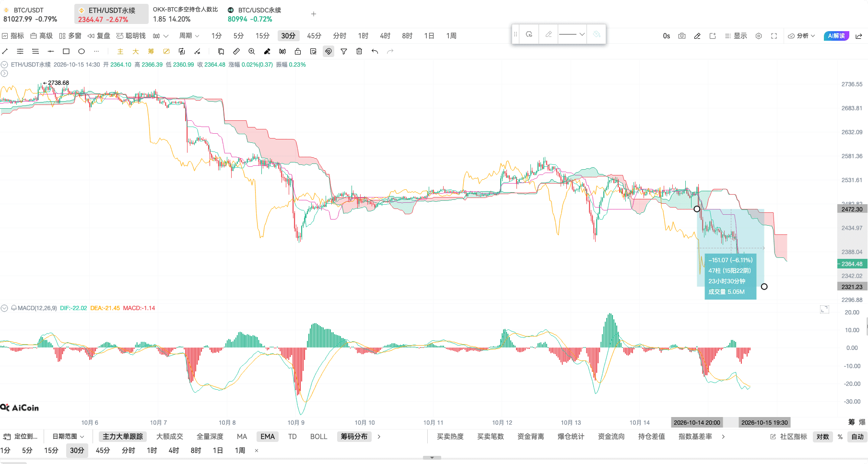Screen dimensions: 868x464
Task: Click the share arrow icon
Action: click(859, 36)
